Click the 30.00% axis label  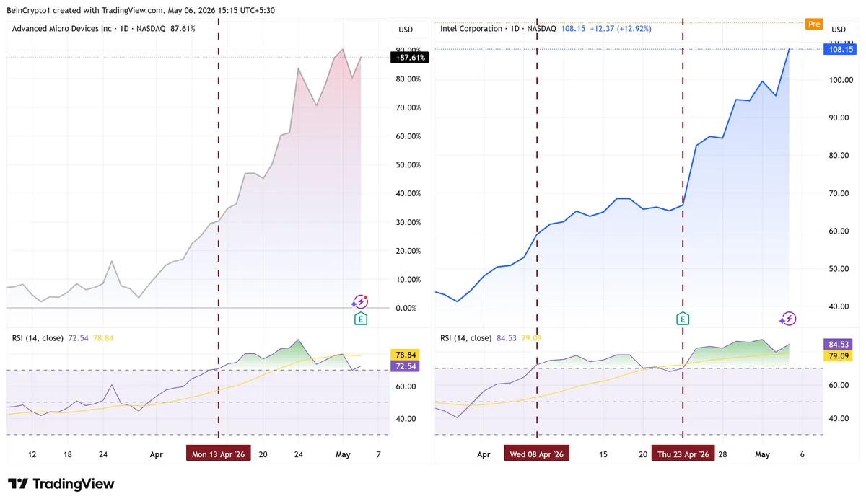coord(408,222)
